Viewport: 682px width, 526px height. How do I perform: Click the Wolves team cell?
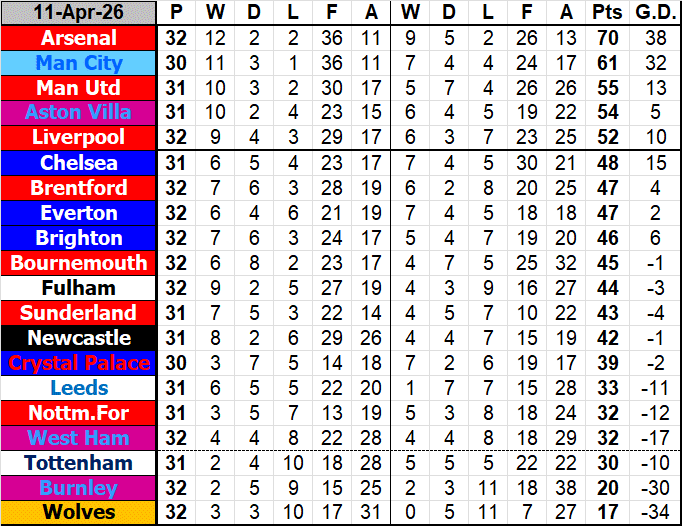(x=79, y=513)
